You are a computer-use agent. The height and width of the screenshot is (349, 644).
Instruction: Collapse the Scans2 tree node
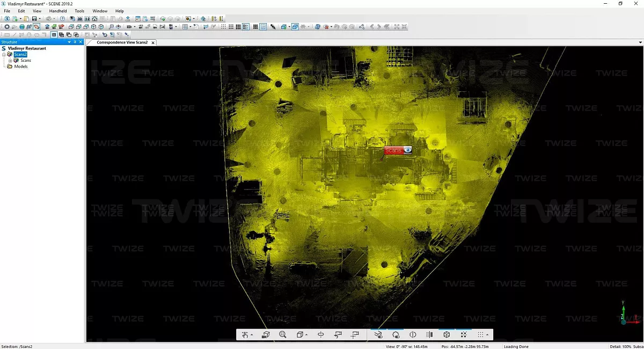4,54
